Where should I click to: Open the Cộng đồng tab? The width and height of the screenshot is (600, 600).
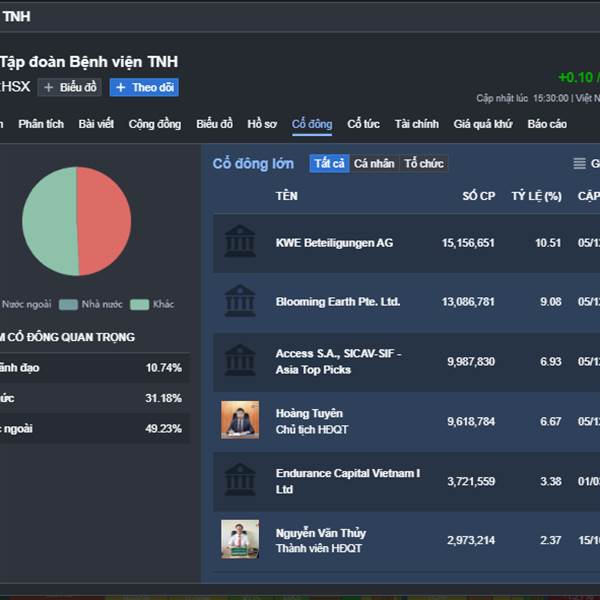click(x=155, y=124)
